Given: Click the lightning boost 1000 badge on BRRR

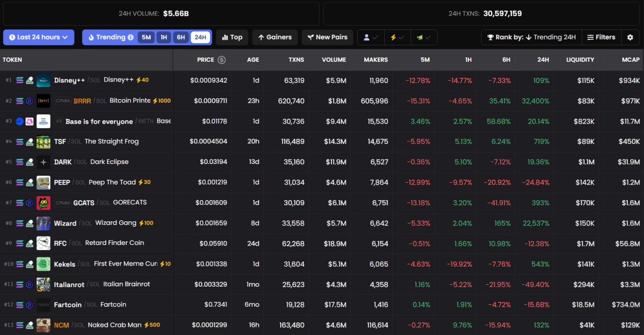Looking at the screenshot, I should coord(162,101).
